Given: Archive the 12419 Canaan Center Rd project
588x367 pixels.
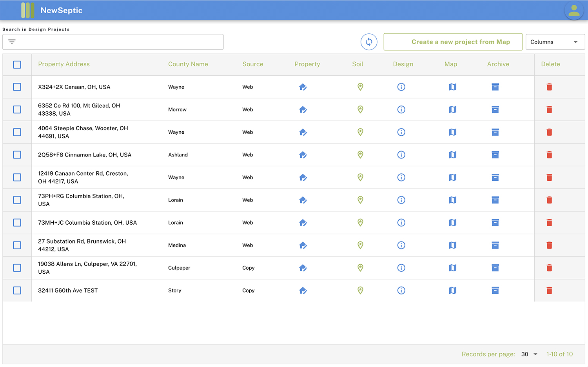Looking at the screenshot, I should pos(495,178).
